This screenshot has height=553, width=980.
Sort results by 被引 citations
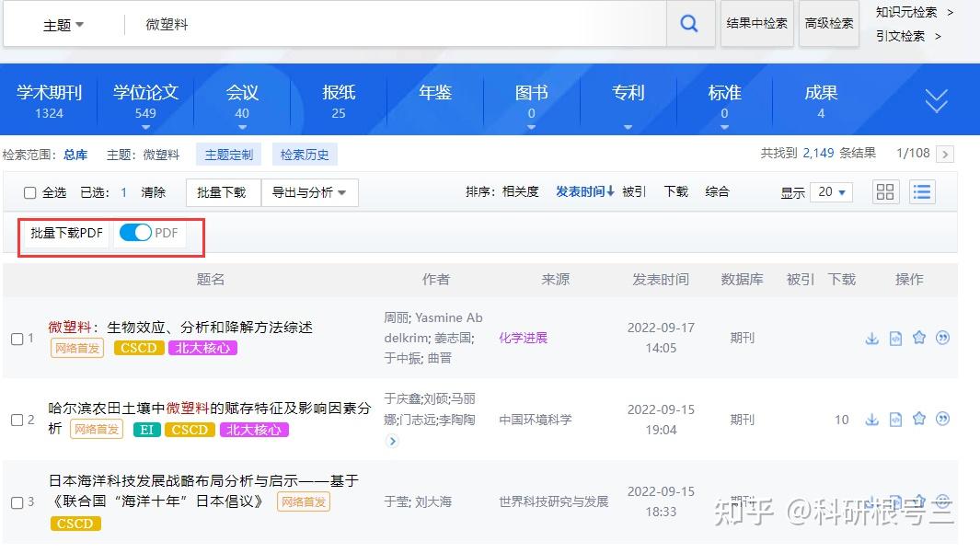[x=632, y=191]
